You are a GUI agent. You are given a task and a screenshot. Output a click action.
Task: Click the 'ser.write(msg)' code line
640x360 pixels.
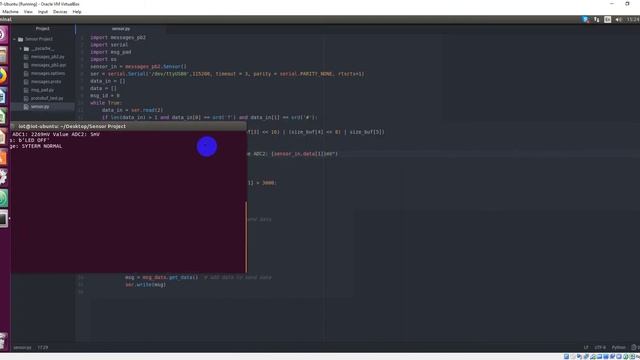pyautogui.click(x=145, y=284)
